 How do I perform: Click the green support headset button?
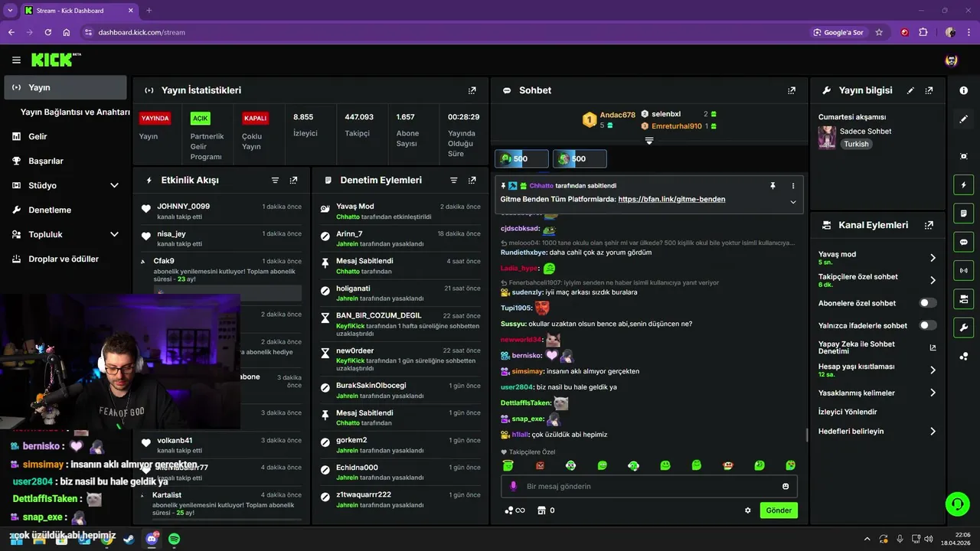coord(957,504)
